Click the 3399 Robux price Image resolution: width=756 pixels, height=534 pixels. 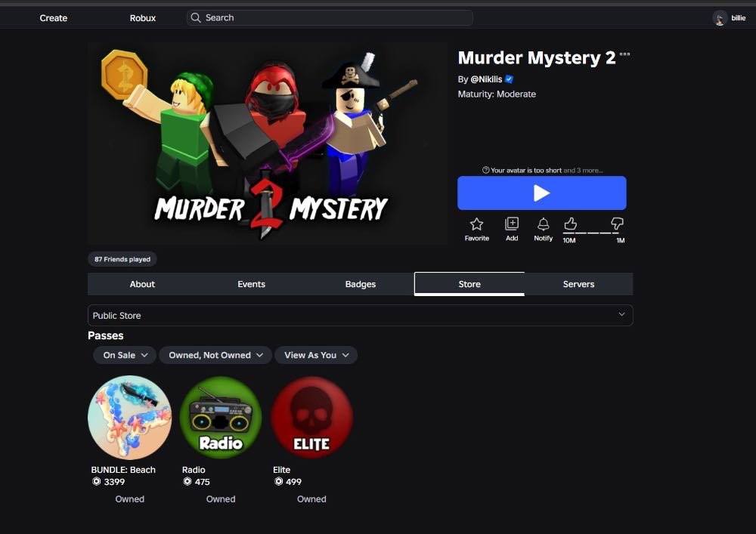(x=114, y=482)
